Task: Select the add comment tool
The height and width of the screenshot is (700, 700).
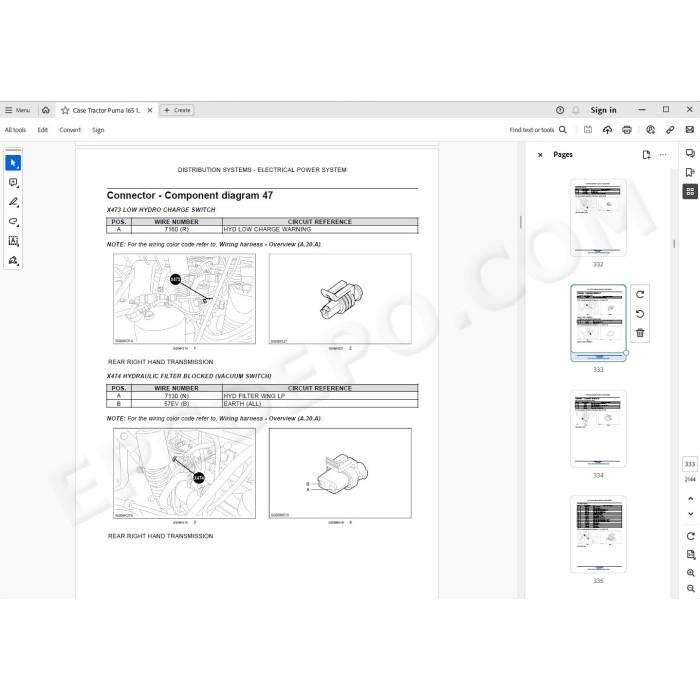Action: [x=13, y=183]
